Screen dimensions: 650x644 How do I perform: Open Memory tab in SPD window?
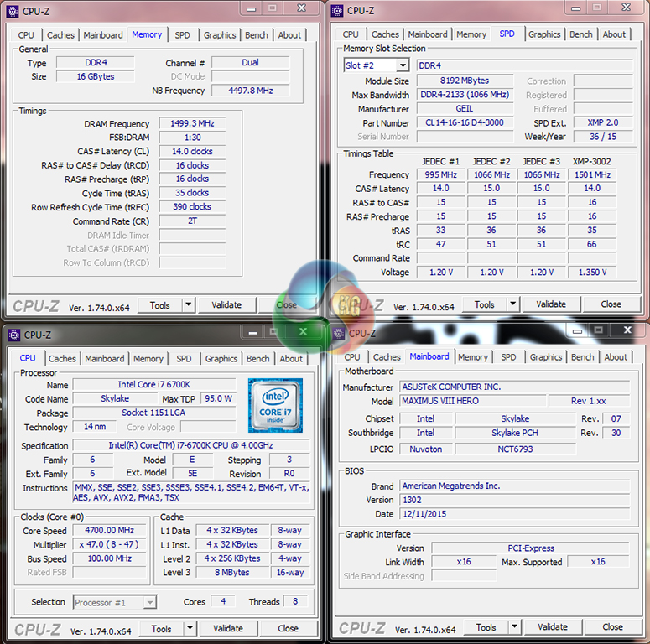click(x=471, y=34)
